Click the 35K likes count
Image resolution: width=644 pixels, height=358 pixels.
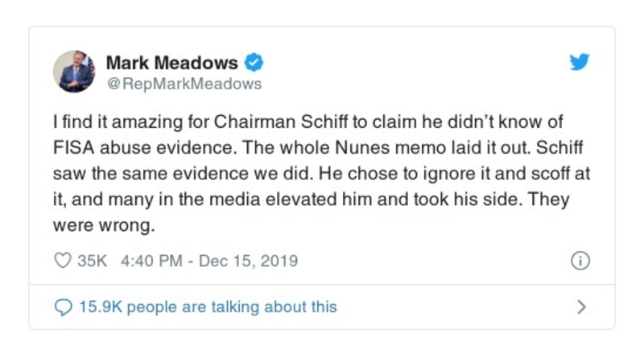(x=91, y=261)
